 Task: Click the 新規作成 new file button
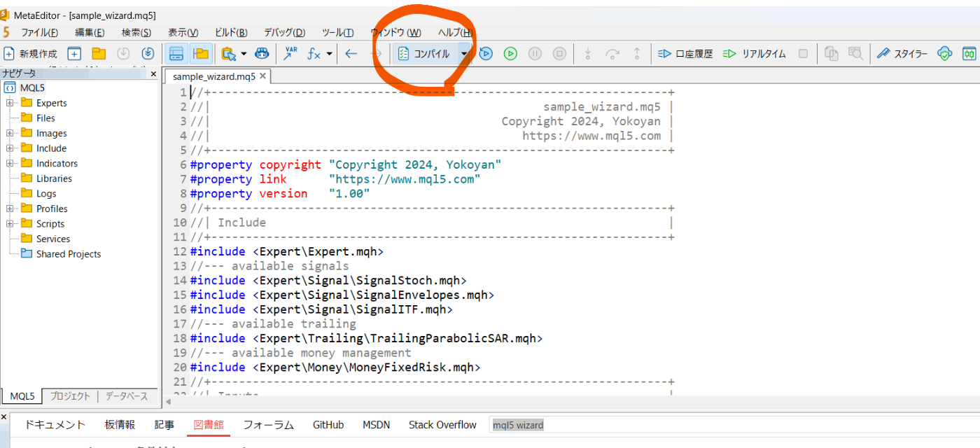click(31, 53)
